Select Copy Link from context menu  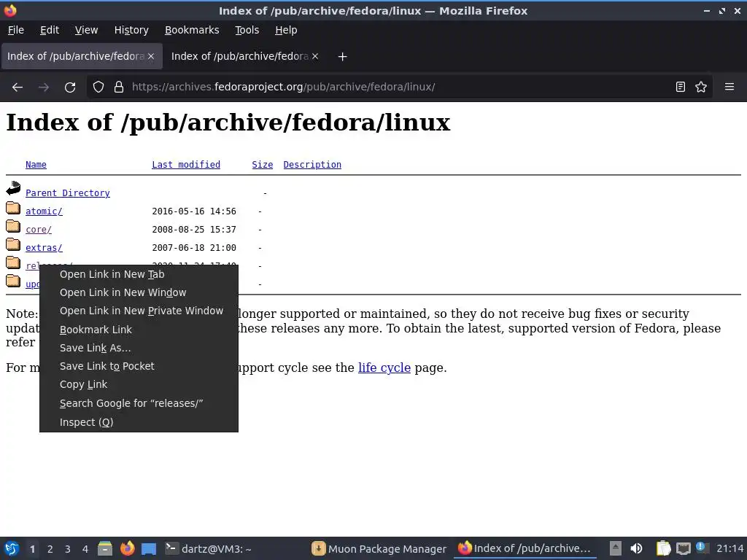139,384
